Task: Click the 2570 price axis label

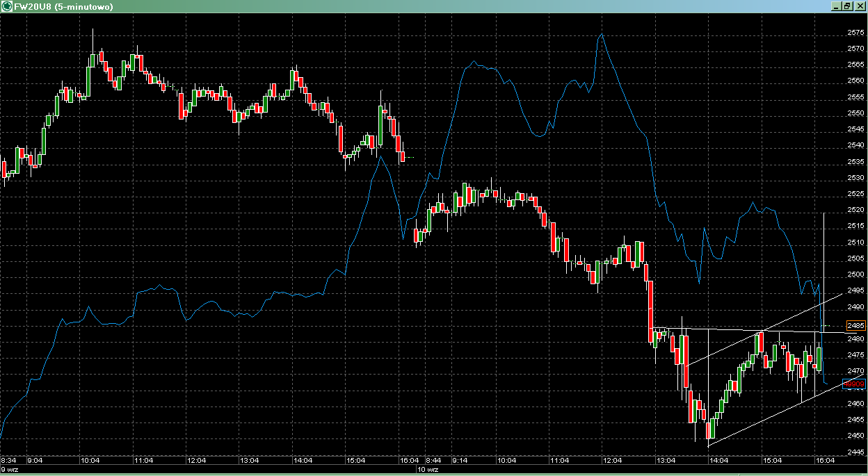Action: click(x=855, y=49)
